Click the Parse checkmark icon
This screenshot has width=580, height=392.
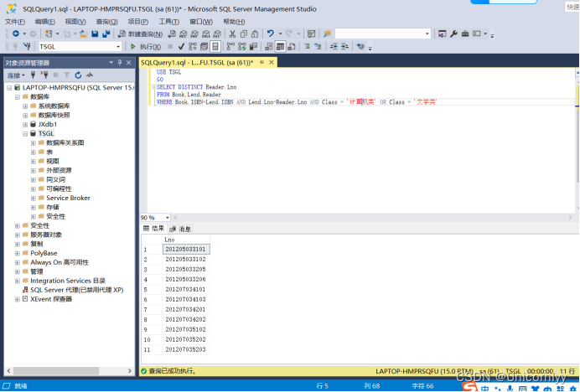click(181, 47)
